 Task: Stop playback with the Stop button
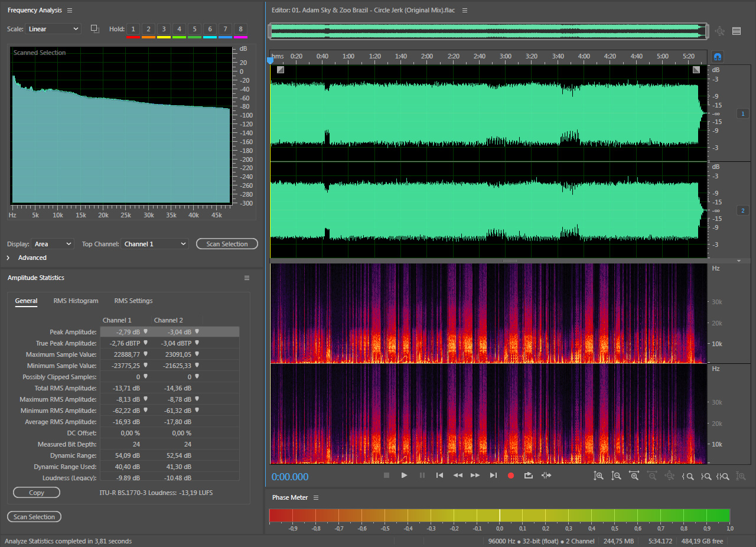(x=386, y=476)
